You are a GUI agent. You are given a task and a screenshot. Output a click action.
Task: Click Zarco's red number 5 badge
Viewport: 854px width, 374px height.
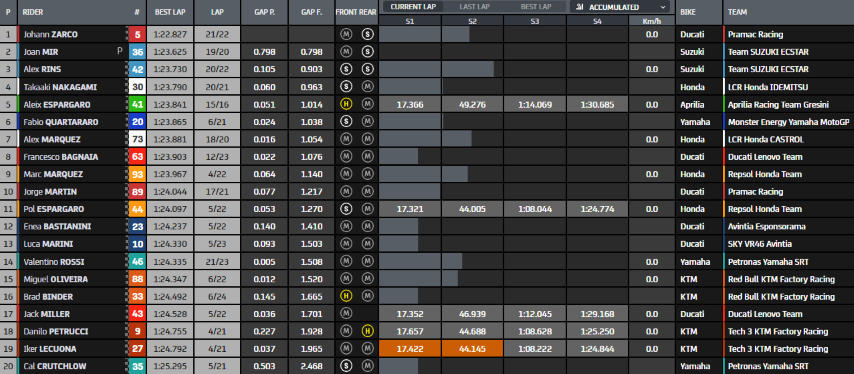point(136,34)
